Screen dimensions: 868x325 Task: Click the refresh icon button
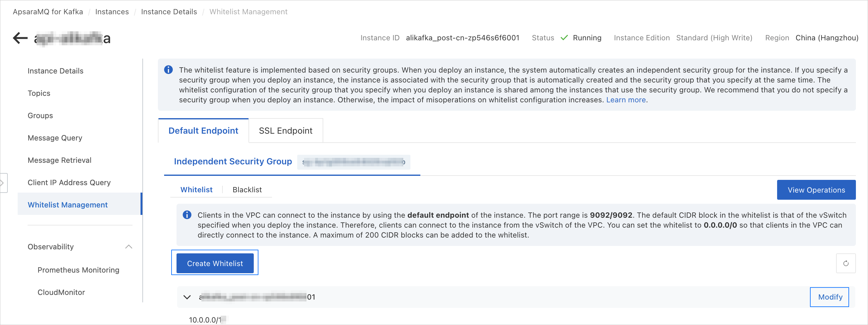click(845, 263)
